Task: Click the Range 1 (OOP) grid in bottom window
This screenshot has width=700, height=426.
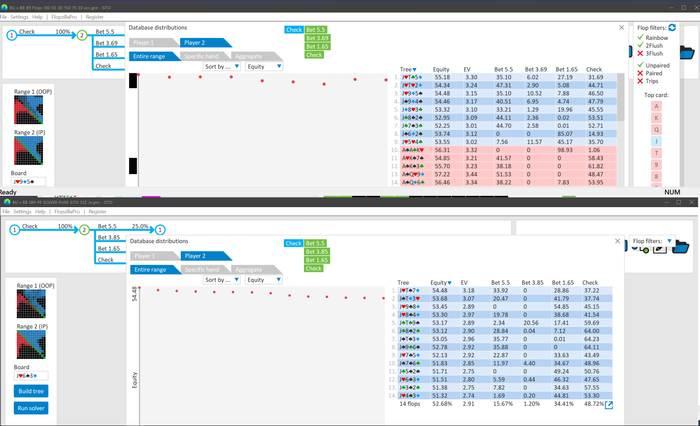Action: click(31, 304)
